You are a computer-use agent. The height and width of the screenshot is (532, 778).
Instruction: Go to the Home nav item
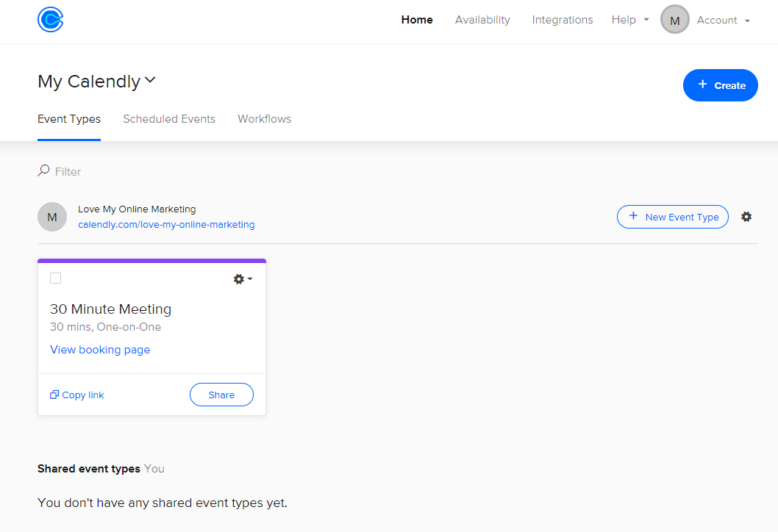[x=417, y=20]
